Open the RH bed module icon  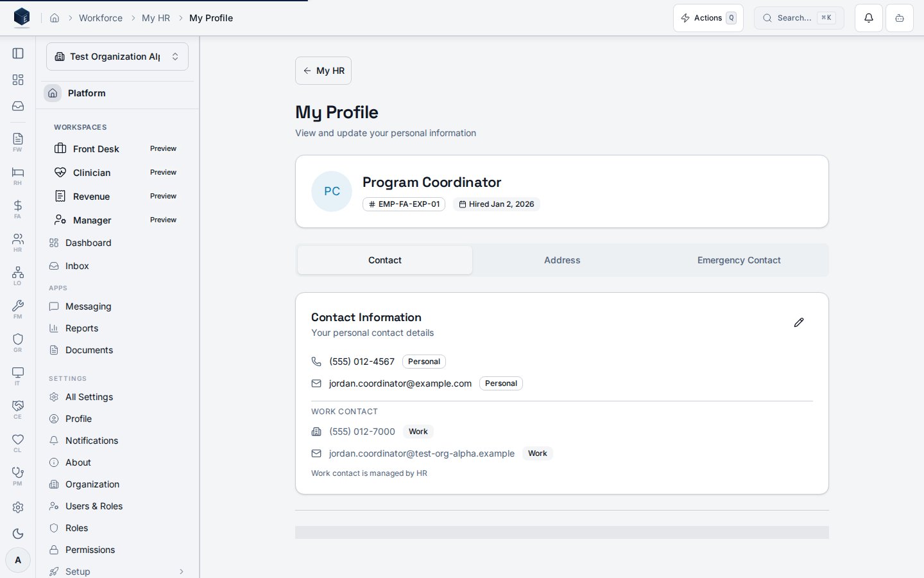(x=18, y=175)
